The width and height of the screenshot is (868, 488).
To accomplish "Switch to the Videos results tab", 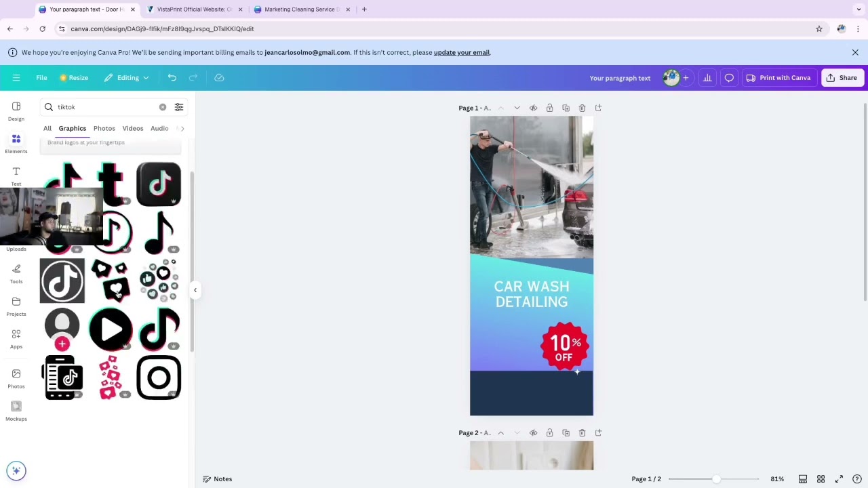I will point(133,128).
